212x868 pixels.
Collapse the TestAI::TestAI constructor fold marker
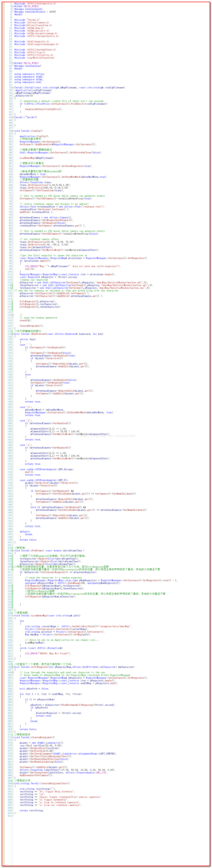pos(13,88)
